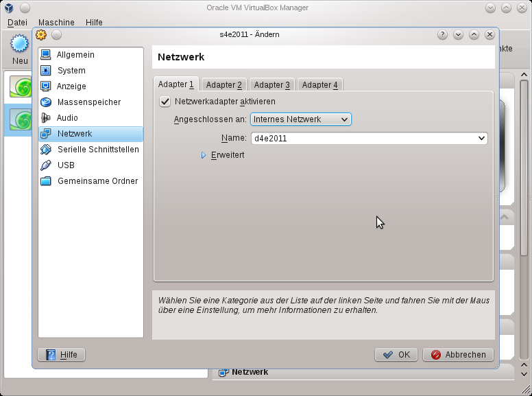Viewport: 532px width, 396px height.
Task: Select Massenspeicher category label
Action: 89,102
